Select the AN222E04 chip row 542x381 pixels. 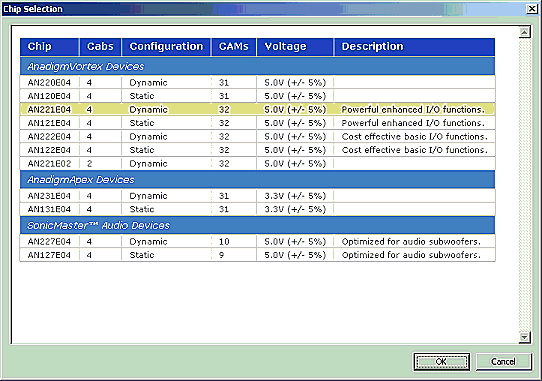[258, 137]
